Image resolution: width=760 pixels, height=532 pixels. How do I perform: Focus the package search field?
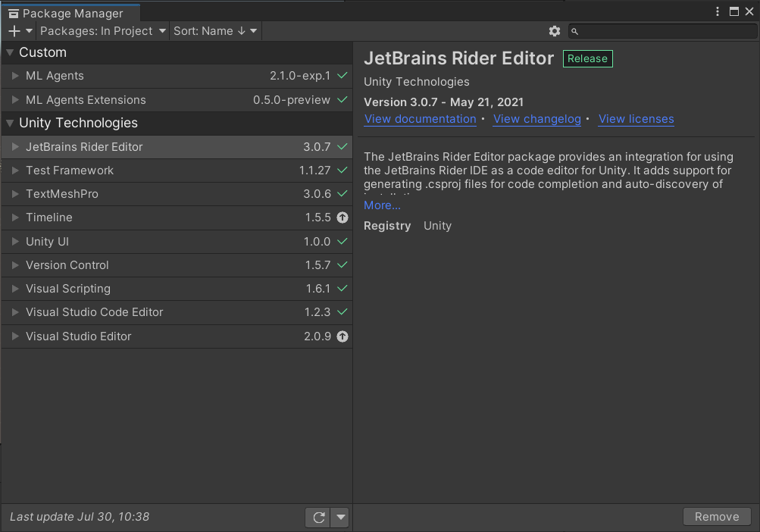pos(662,32)
